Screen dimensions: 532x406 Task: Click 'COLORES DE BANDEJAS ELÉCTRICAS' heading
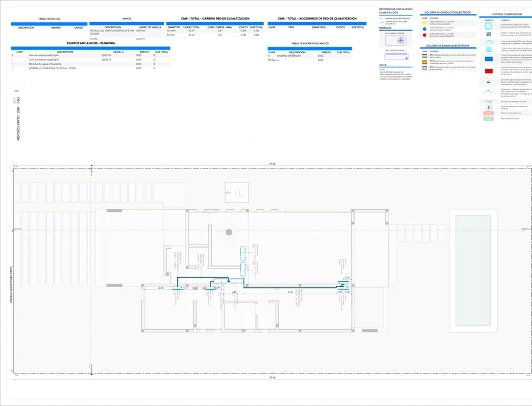(447, 46)
